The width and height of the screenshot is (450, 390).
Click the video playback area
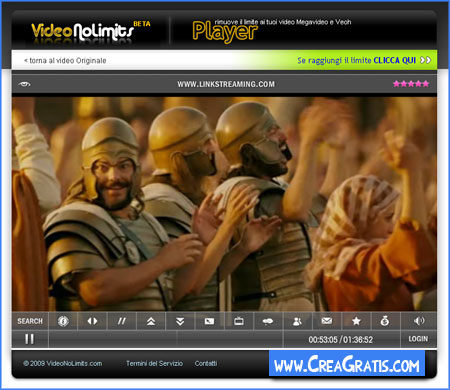tap(224, 204)
